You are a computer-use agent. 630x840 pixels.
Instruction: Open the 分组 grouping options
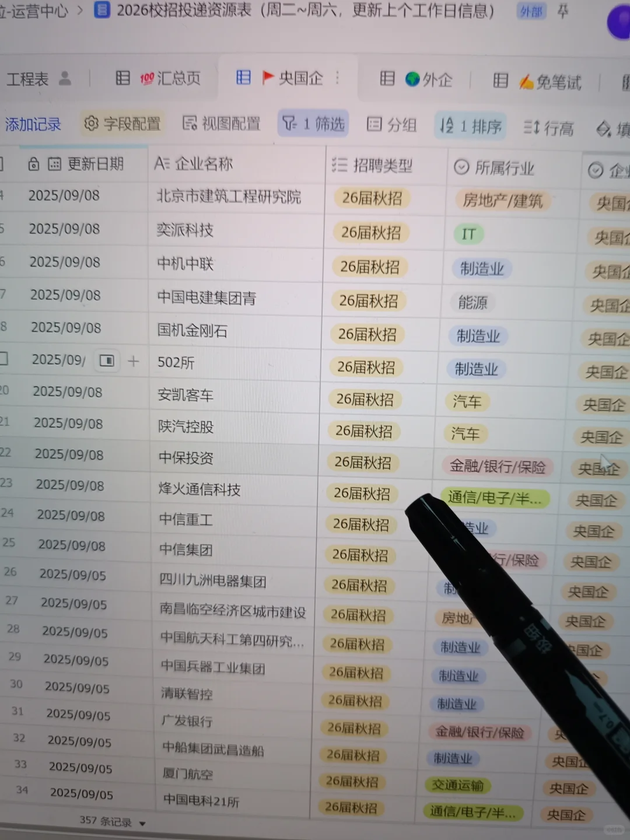[x=392, y=124]
